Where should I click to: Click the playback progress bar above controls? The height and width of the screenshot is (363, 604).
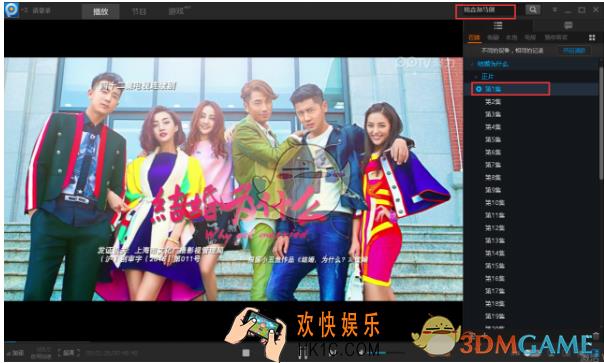pos(233,342)
